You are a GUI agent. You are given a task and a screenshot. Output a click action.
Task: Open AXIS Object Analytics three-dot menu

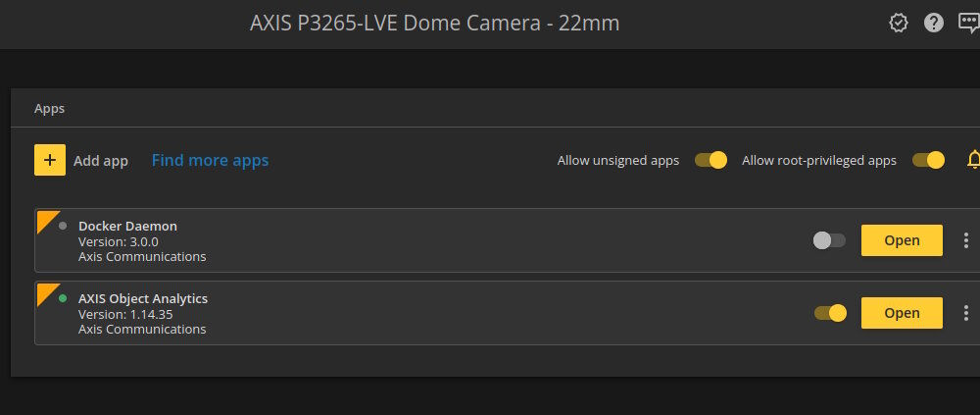point(965,313)
